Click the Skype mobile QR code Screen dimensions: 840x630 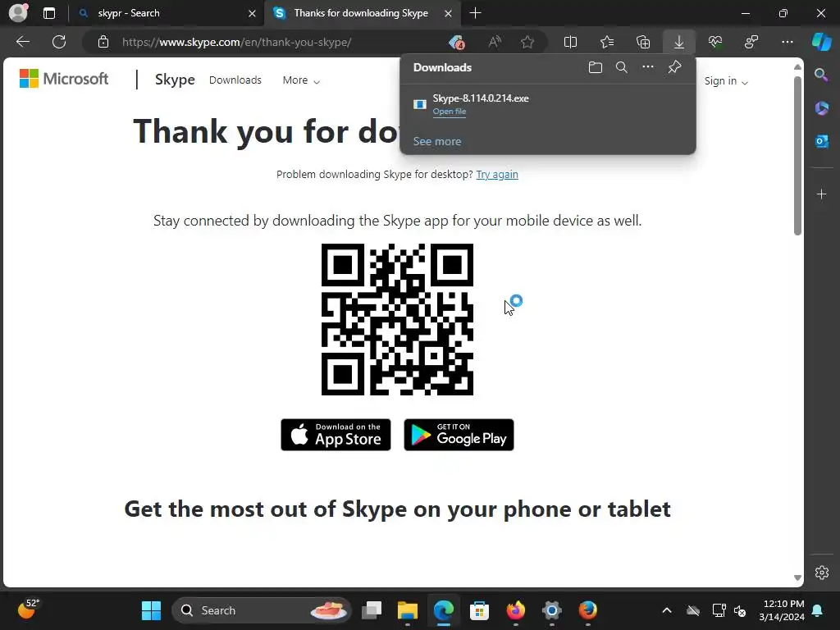(397, 319)
